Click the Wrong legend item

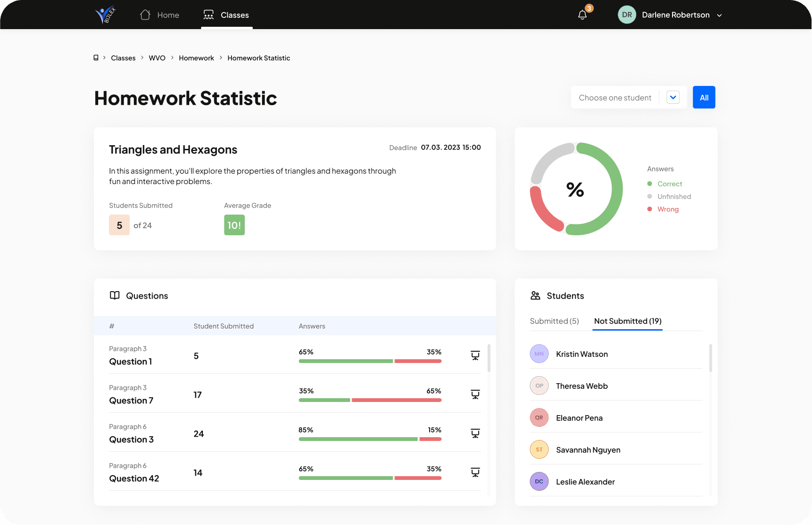click(x=663, y=209)
